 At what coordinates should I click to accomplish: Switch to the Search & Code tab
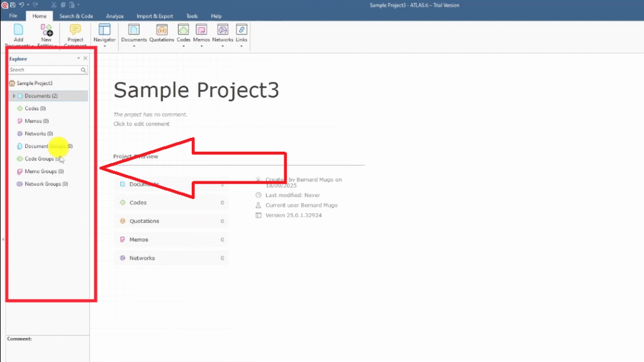click(x=75, y=16)
